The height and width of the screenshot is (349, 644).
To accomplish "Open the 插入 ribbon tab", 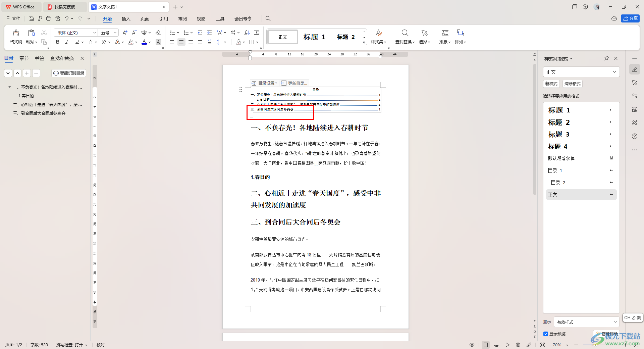I will tap(126, 19).
